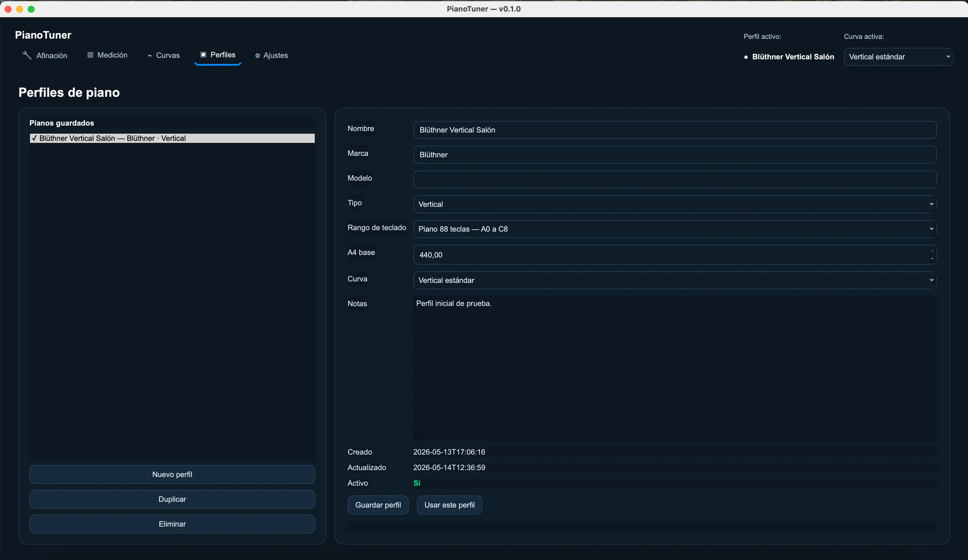Click the Notas field label

(x=357, y=304)
